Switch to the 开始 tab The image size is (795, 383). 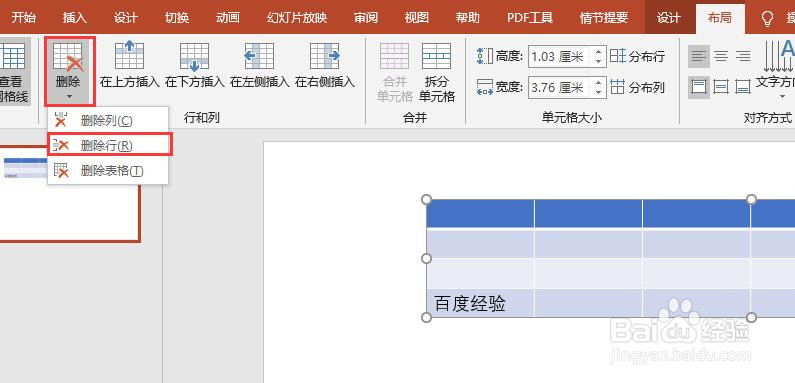click(x=23, y=17)
